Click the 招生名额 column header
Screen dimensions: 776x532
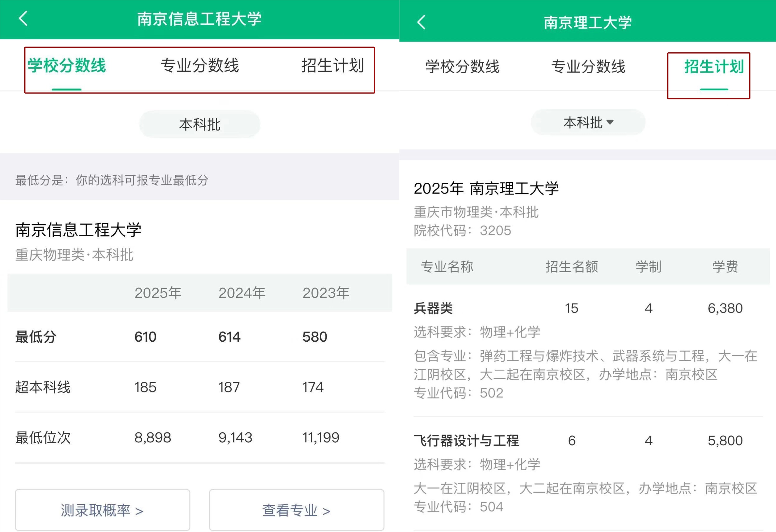tap(572, 267)
